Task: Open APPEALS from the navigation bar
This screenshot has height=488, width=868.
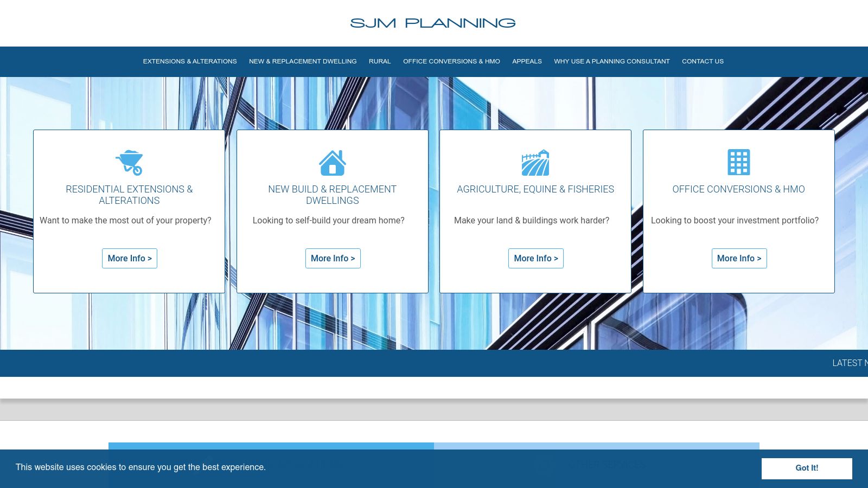Action: [x=527, y=61]
